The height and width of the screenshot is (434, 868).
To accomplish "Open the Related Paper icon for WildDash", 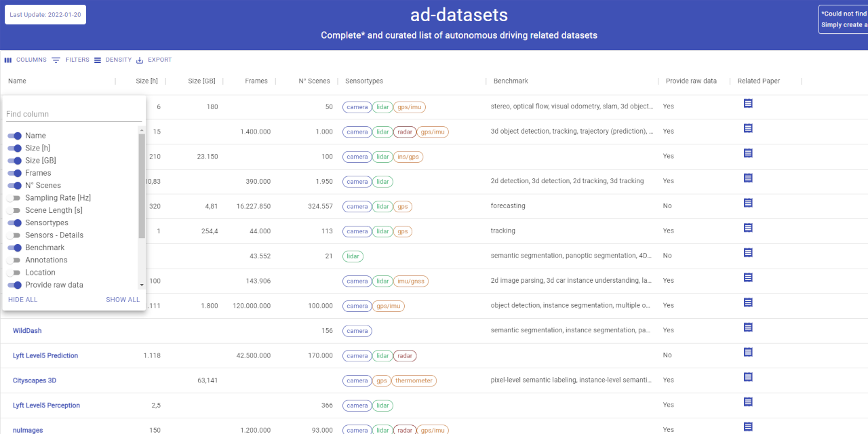I will [x=747, y=327].
